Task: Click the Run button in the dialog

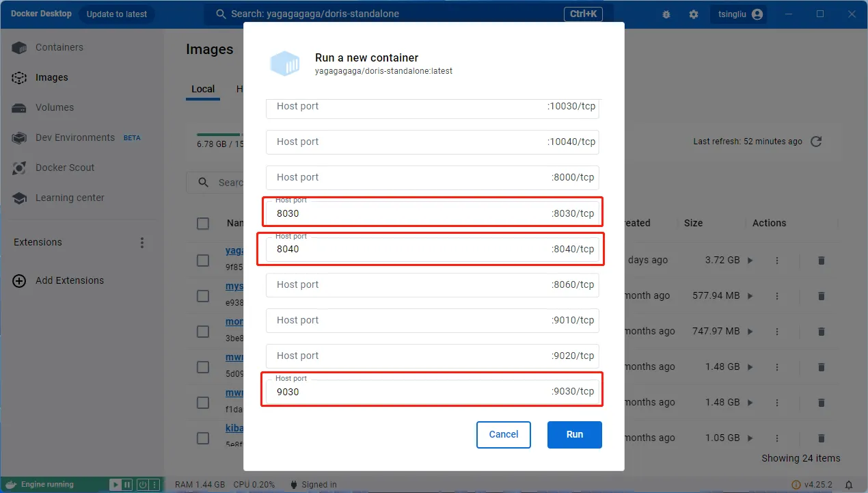Action: point(575,435)
